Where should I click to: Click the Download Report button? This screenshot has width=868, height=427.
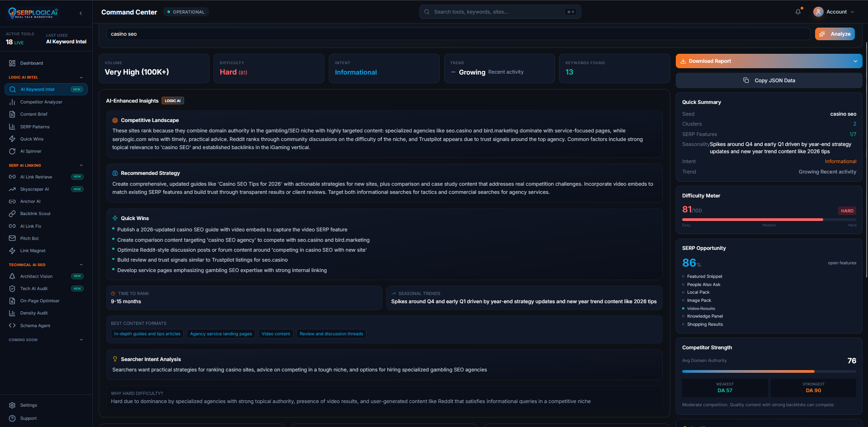[x=769, y=61]
